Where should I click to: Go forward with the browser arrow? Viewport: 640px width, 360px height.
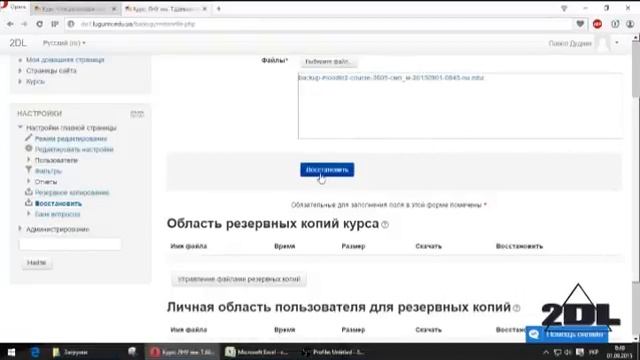24,24
